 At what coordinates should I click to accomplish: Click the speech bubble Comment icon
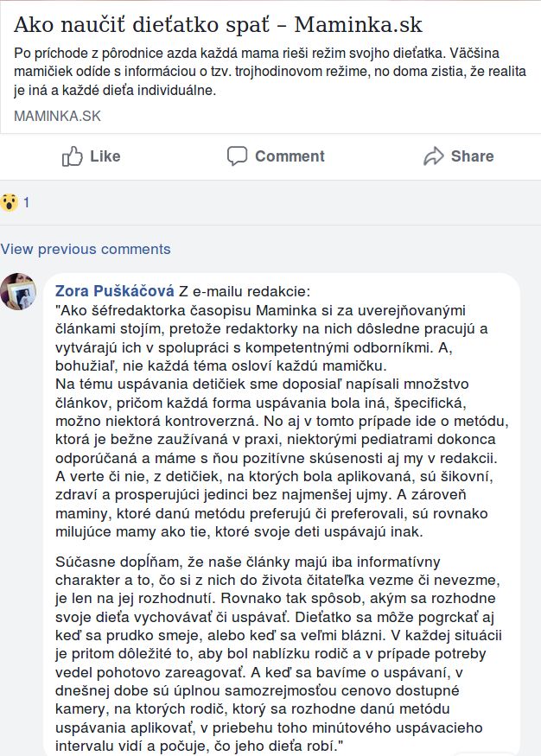click(237, 156)
